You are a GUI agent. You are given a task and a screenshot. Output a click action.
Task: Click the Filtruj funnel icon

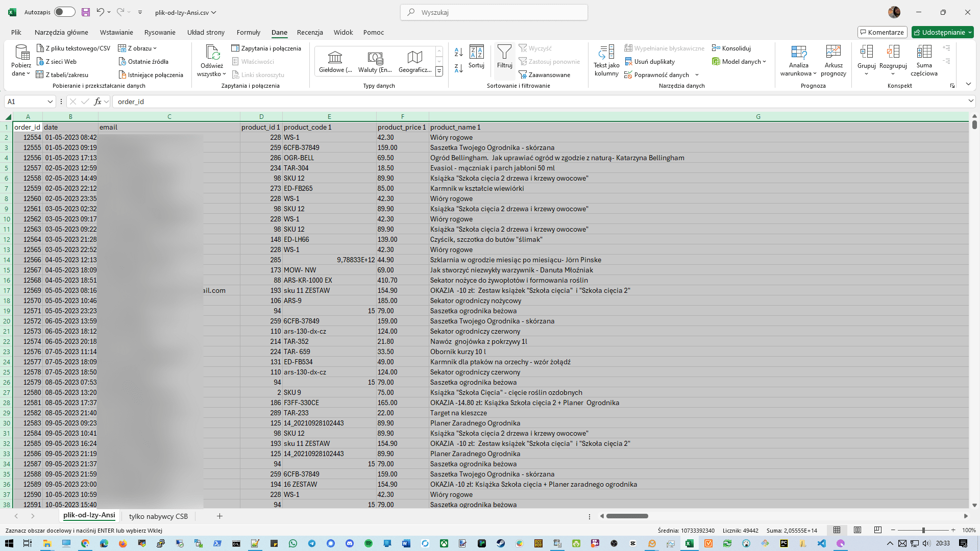pos(504,52)
